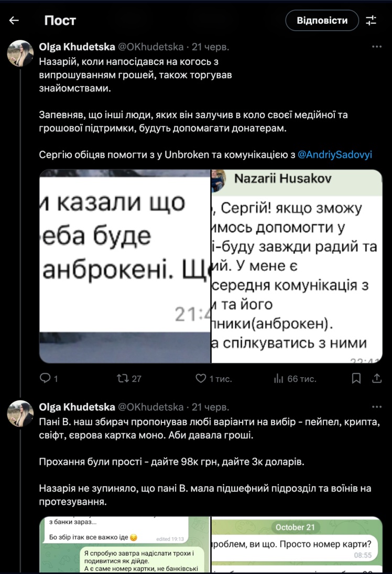Open Olga Khudetska profile name in first post

coord(77,47)
